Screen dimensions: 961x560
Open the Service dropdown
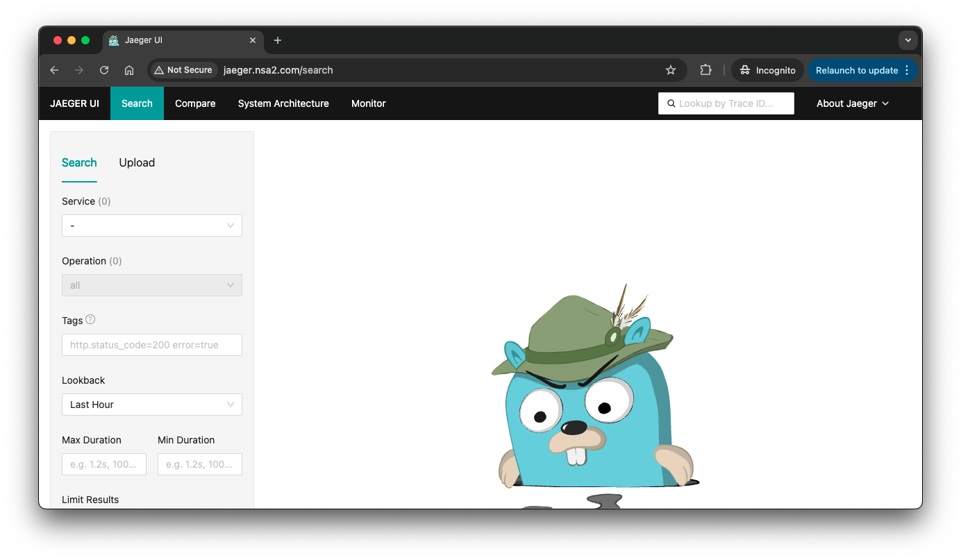(152, 226)
